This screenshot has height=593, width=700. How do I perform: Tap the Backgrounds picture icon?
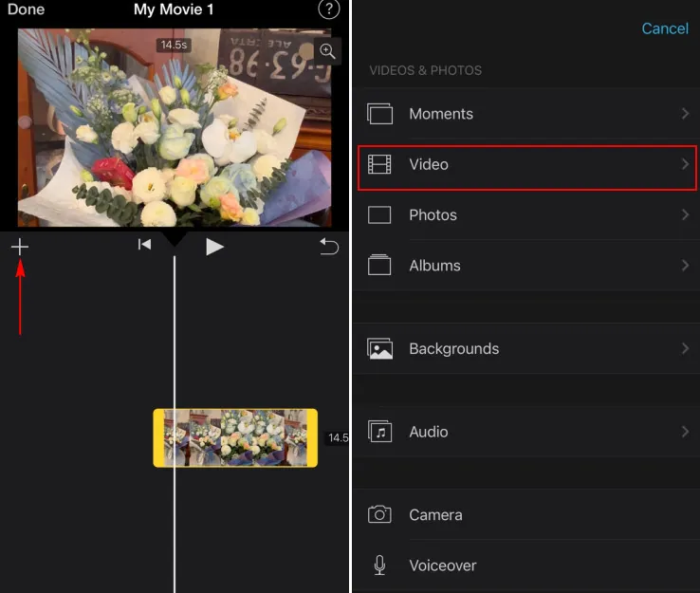[380, 348]
